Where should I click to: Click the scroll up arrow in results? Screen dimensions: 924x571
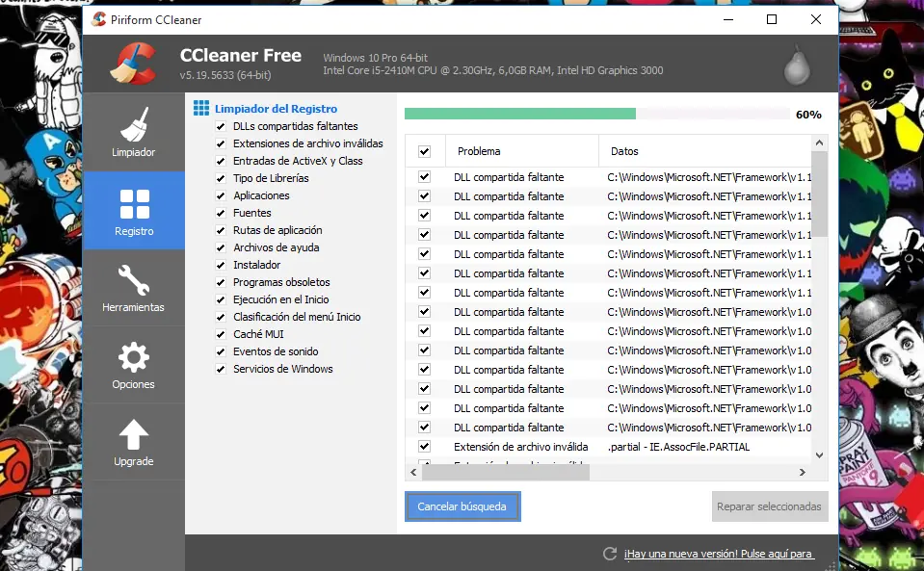click(x=819, y=143)
